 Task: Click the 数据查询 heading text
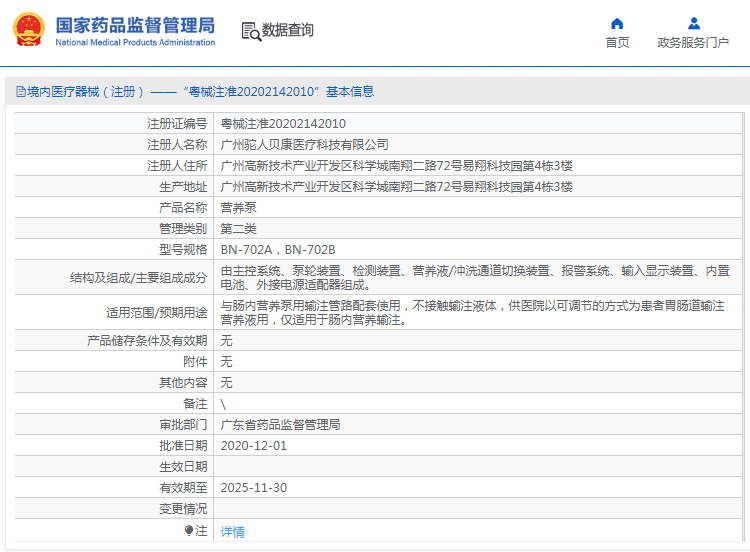[x=287, y=30]
